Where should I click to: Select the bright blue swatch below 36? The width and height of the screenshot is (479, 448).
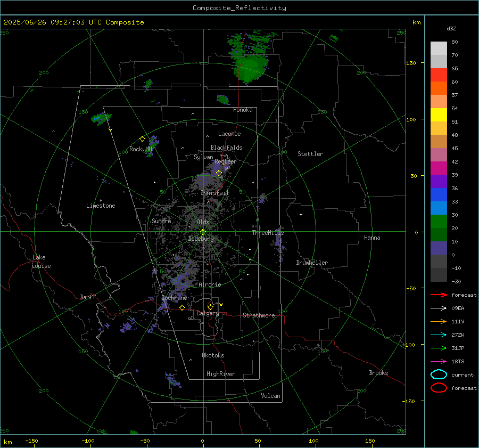coord(439,194)
